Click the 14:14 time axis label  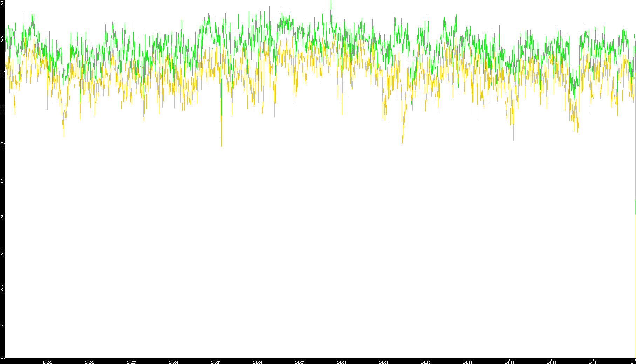tap(594, 362)
